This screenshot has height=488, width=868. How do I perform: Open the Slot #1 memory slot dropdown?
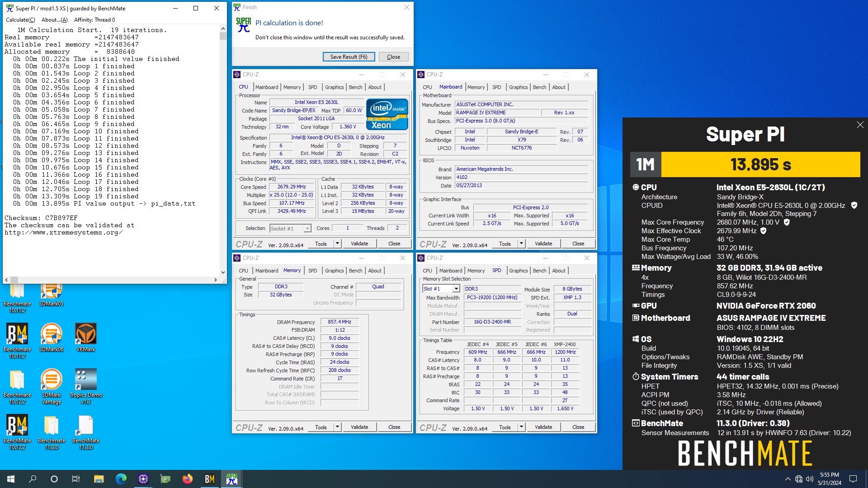441,289
